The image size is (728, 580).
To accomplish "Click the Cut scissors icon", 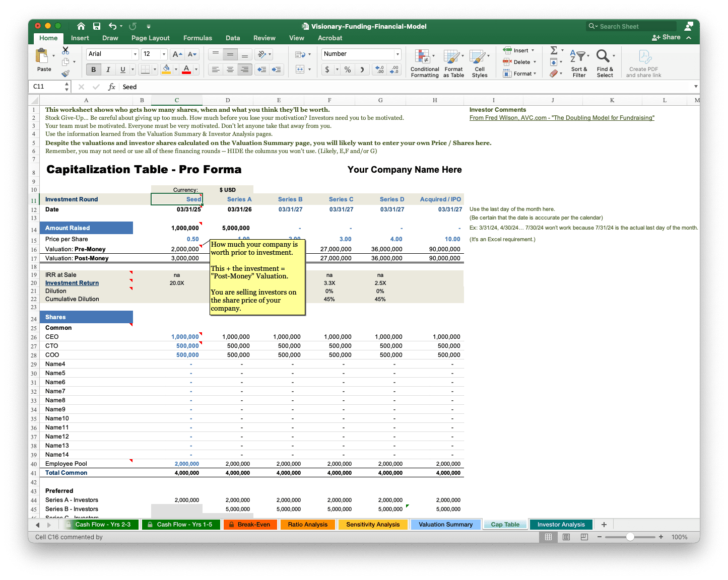I will [65, 51].
